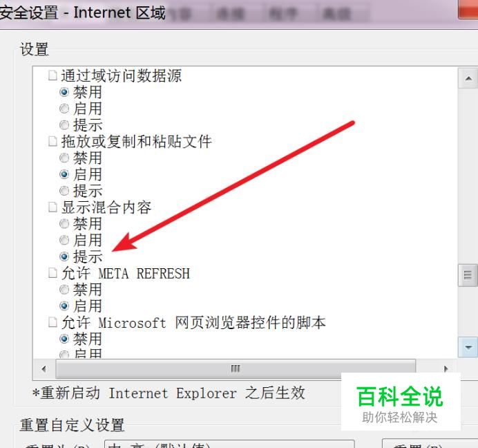Click the page icon beside 允许 Microsoft 网页浏览器控件的脚本
This screenshot has height=448, width=478.
pyautogui.click(x=52, y=322)
